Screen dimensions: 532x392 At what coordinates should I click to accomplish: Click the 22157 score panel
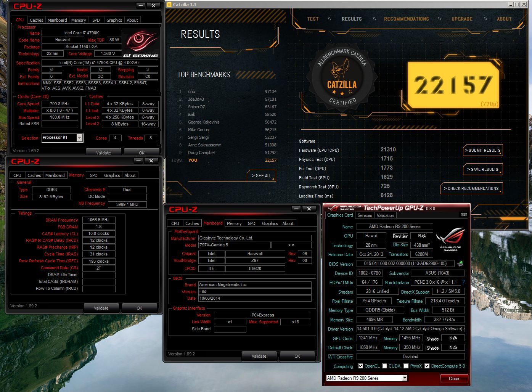453,85
